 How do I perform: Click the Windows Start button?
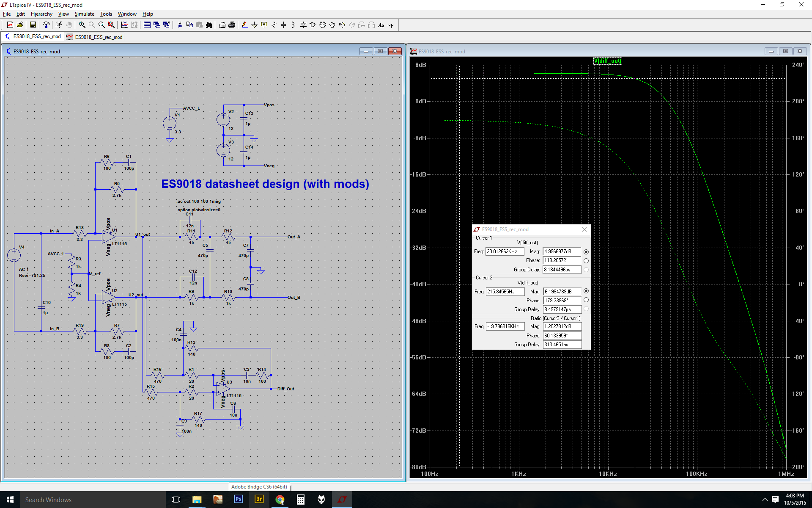[x=10, y=500]
